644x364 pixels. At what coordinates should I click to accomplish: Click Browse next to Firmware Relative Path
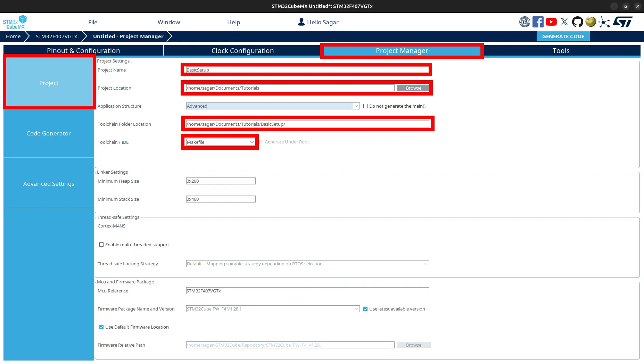(x=413, y=345)
